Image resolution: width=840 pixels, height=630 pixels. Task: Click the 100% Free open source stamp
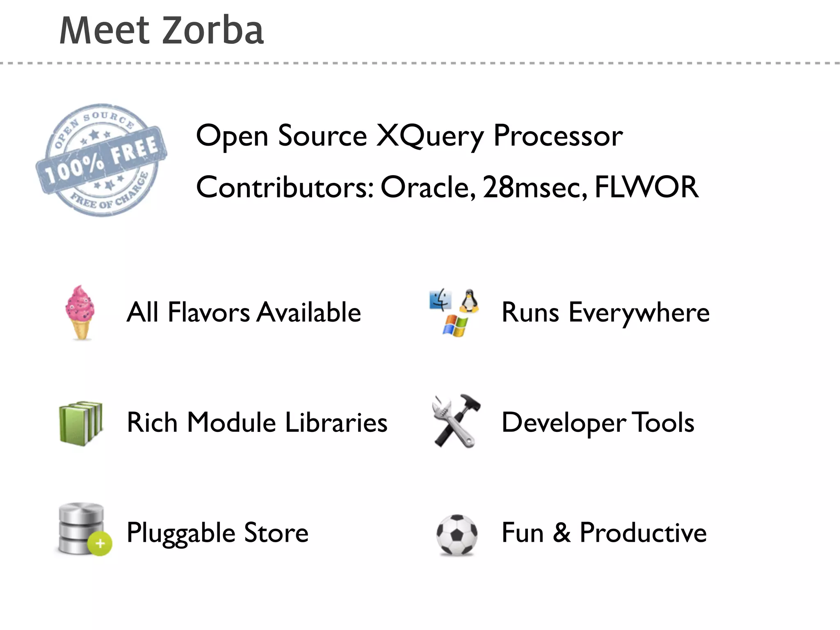[102, 160]
